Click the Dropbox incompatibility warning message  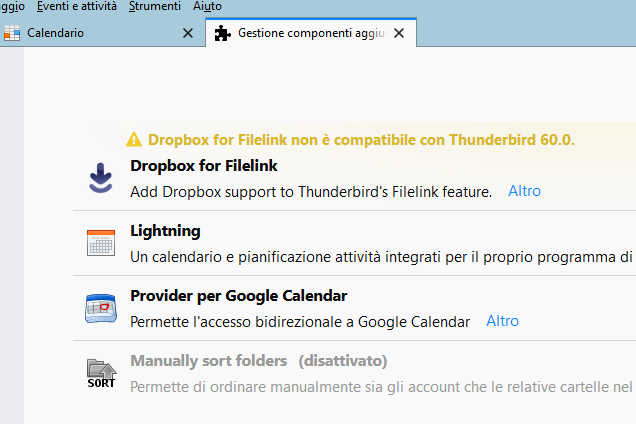(361, 140)
